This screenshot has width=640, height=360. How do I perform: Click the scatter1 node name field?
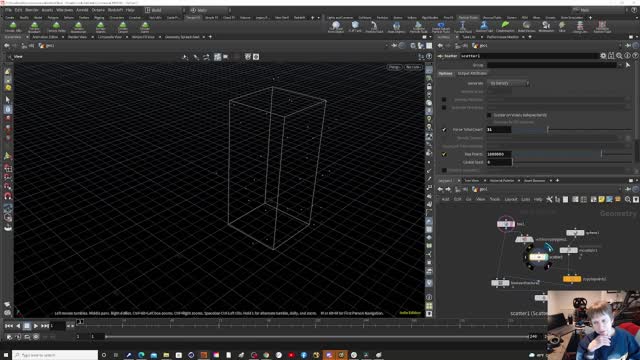coord(529,56)
